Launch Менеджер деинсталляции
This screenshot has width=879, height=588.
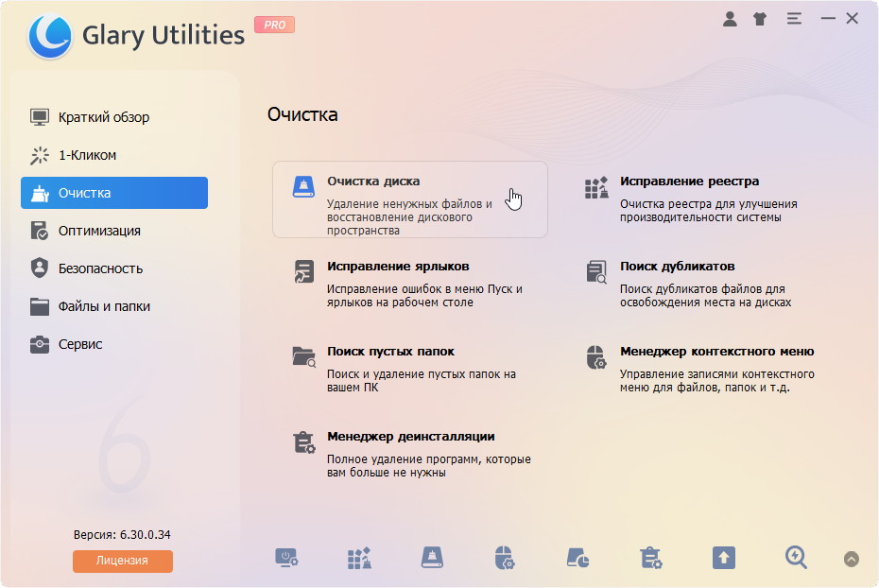tap(410, 455)
